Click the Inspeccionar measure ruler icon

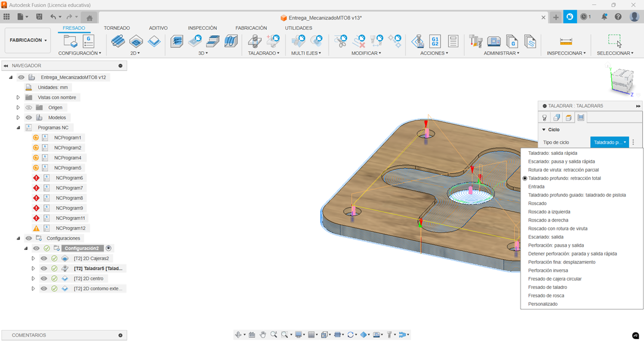point(566,42)
